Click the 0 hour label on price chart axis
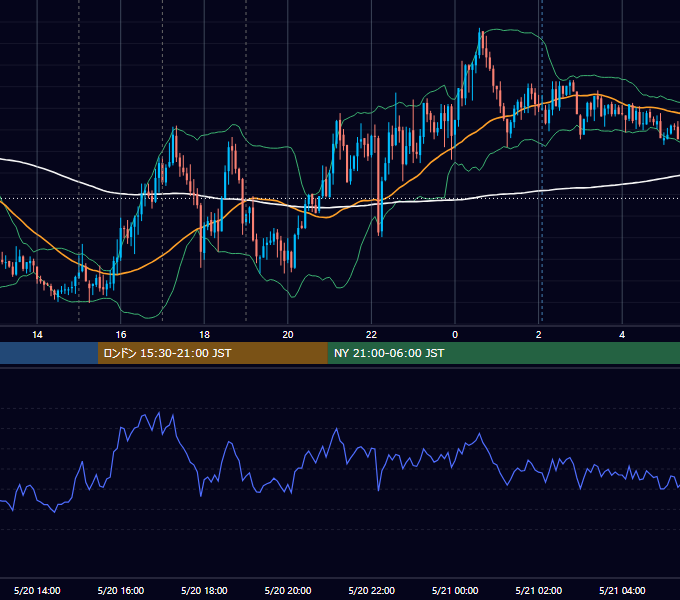This screenshot has width=680, height=600. tap(455, 335)
